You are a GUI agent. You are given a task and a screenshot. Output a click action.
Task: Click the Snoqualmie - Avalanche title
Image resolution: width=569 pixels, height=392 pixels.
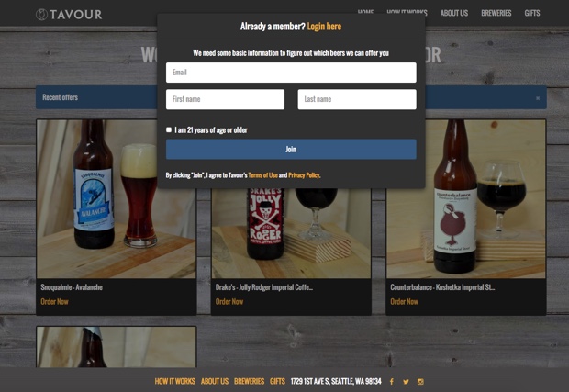tap(72, 287)
